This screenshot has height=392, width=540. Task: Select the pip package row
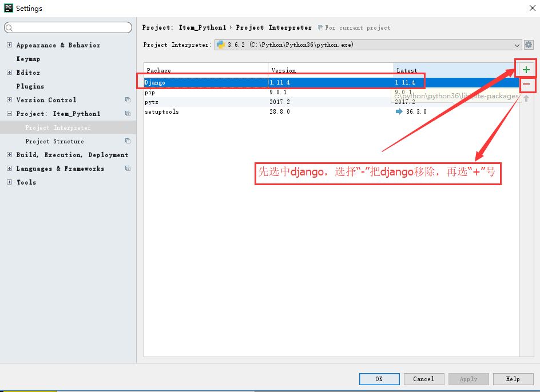(x=331, y=92)
